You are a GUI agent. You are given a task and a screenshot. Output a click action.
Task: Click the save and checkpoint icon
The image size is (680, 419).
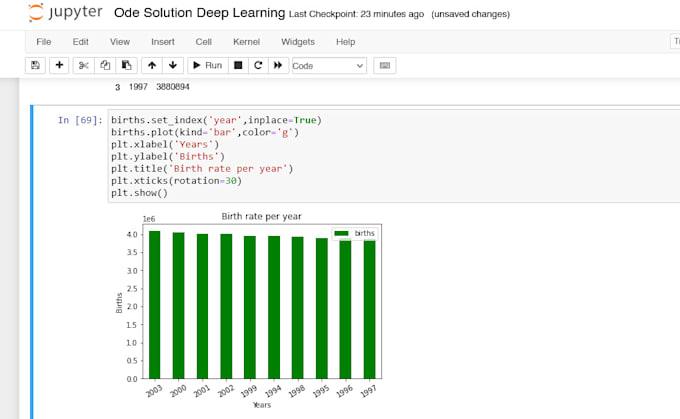coord(36,65)
